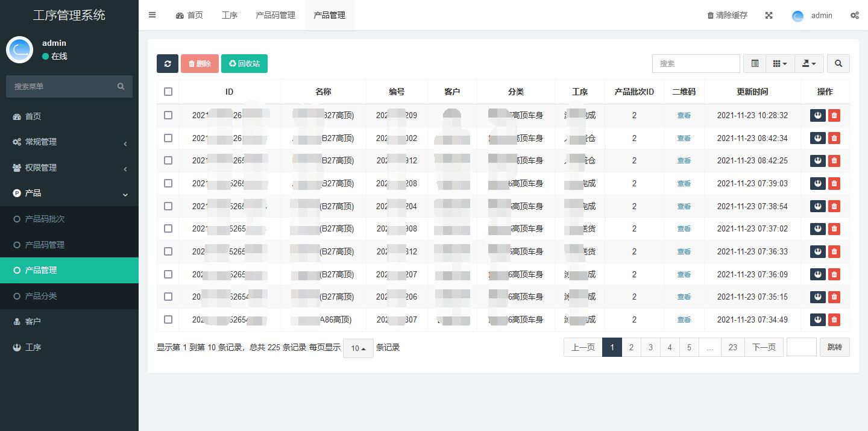868x431 pixels.
Task: Click the refresh table button
Action: [x=168, y=63]
